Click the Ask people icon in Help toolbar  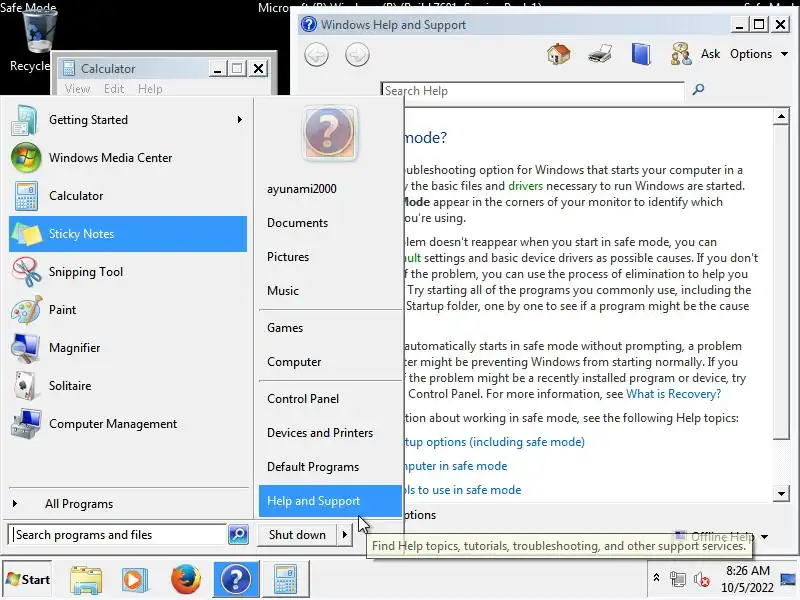(x=681, y=54)
